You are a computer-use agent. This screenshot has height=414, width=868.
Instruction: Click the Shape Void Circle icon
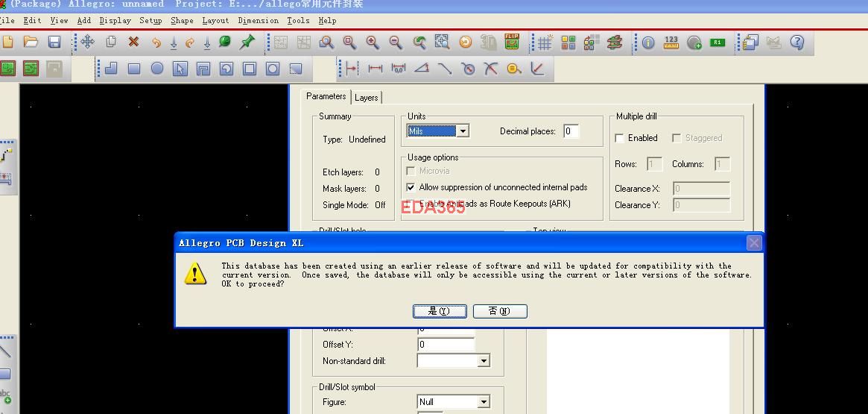(x=273, y=69)
